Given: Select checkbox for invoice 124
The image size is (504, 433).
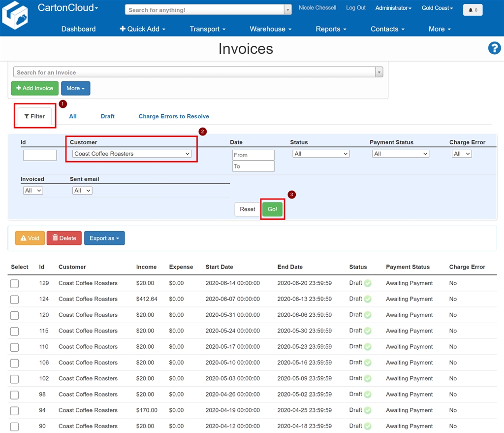Looking at the screenshot, I should coord(14,300).
